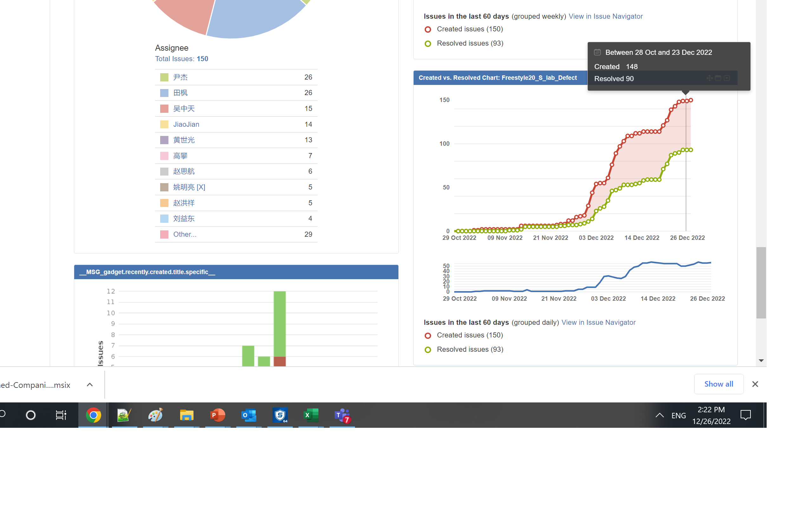Toggle the Resolved issues legend marker
Screen dimensions: 812x507
coord(428,44)
